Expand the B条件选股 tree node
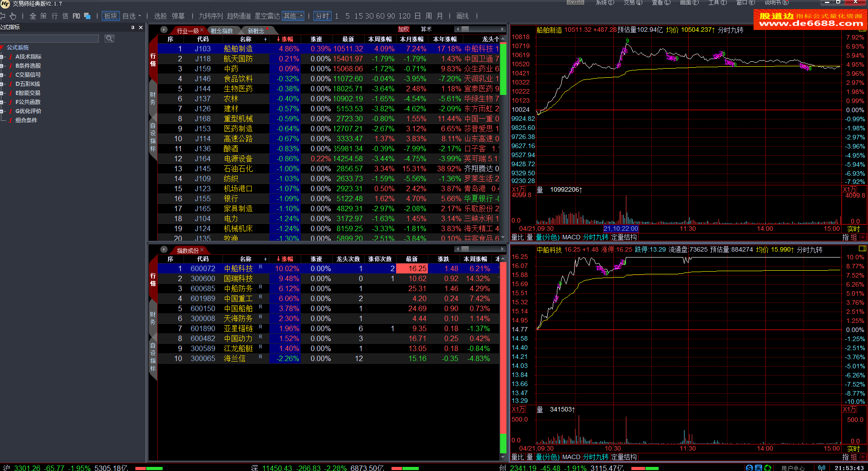The image size is (868, 471). 2,66
